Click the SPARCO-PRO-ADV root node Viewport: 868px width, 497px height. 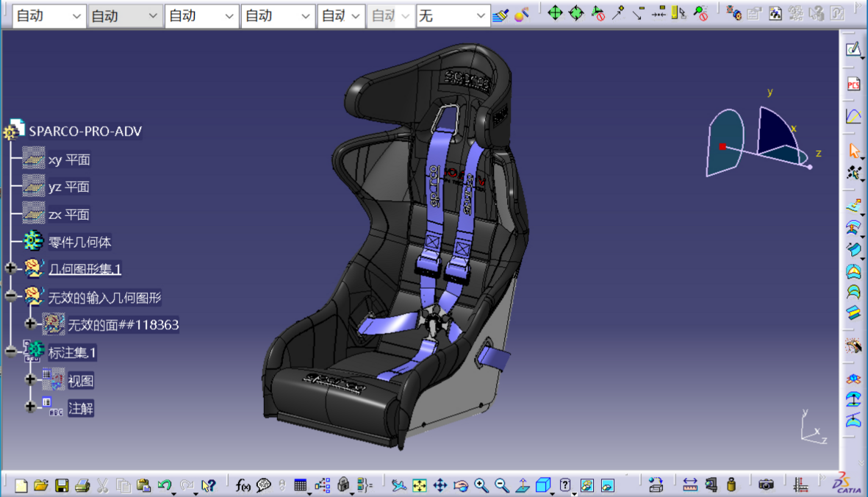85,132
